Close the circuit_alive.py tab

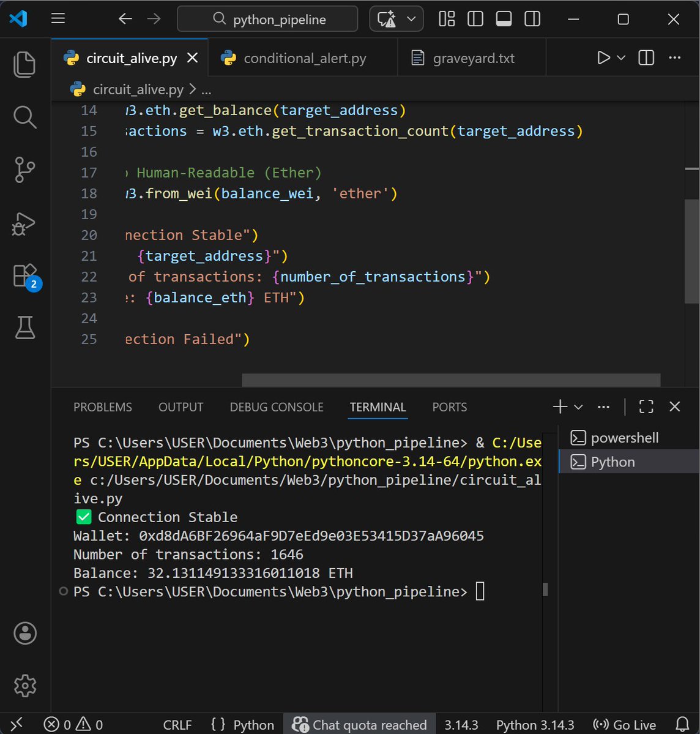[192, 58]
